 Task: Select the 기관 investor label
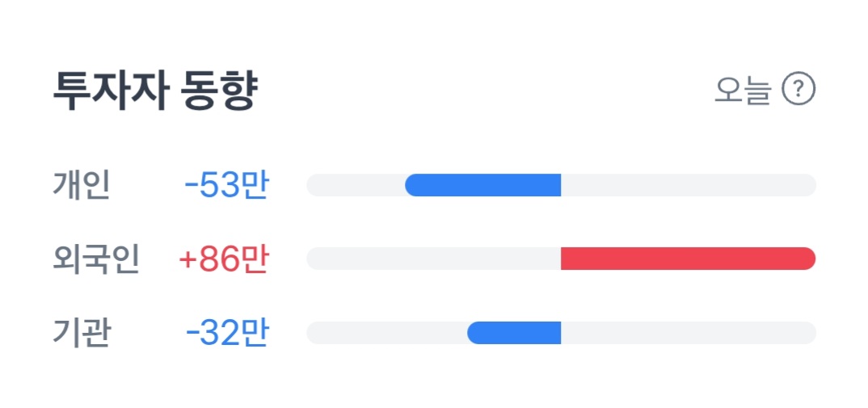(x=82, y=333)
